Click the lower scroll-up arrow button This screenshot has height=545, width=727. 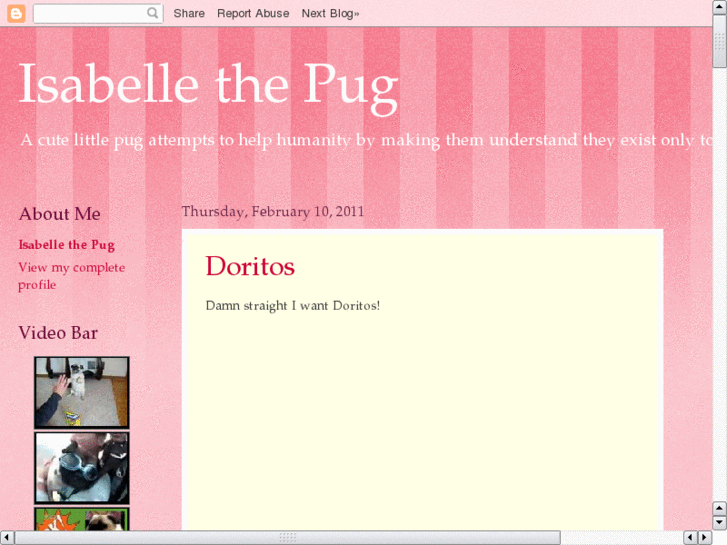point(720,508)
